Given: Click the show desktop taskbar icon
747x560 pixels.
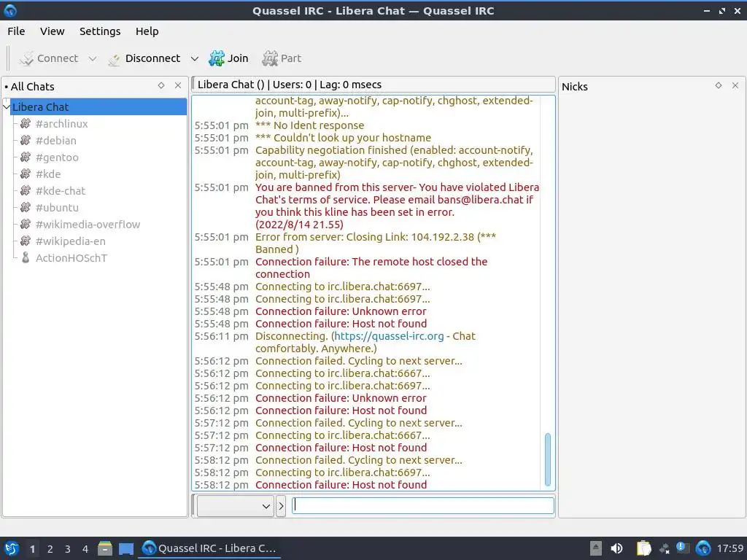Looking at the screenshot, I should (125, 548).
